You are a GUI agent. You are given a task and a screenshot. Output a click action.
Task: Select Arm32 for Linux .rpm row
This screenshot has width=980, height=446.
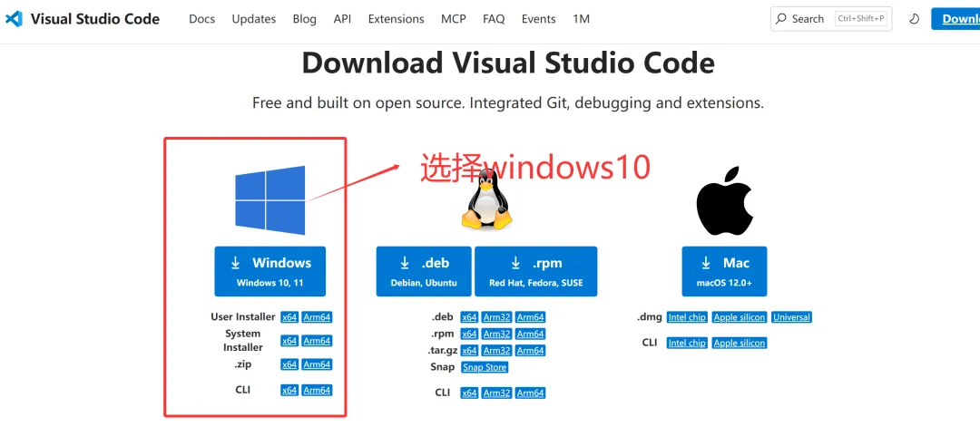click(497, 334)
